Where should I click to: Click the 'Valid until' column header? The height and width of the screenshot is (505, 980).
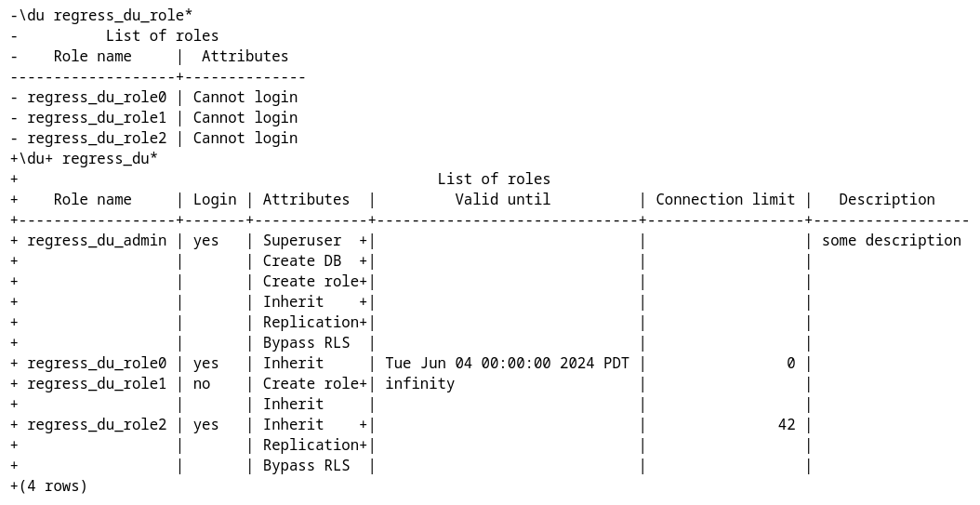[502, 199]
